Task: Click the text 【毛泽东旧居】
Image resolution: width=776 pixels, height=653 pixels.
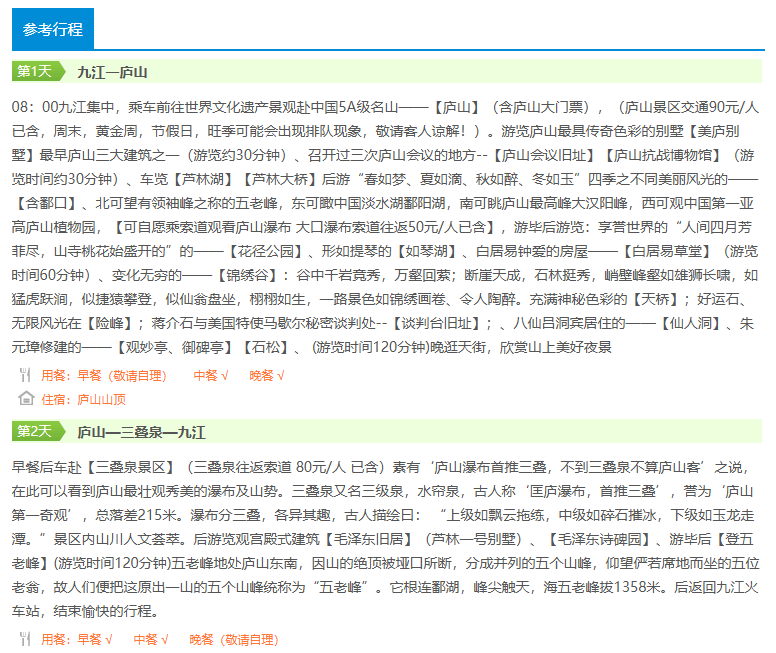Action: coord(369,539)
